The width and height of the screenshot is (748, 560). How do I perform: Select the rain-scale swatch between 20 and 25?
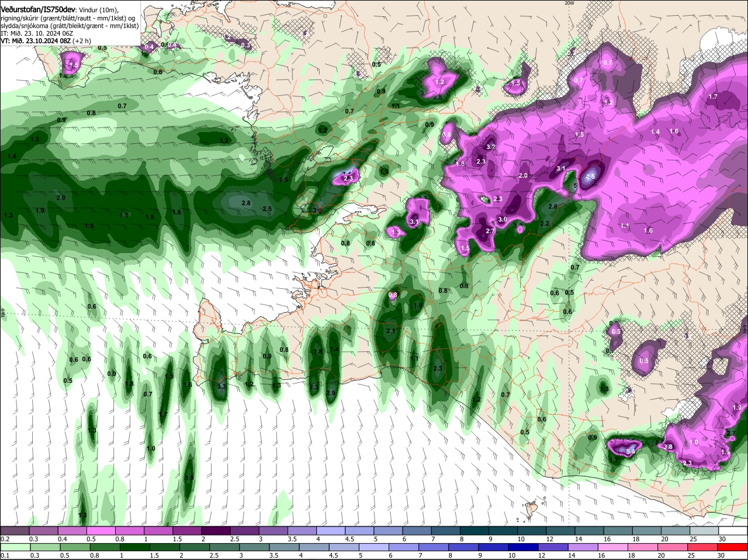tap(674, 547)
